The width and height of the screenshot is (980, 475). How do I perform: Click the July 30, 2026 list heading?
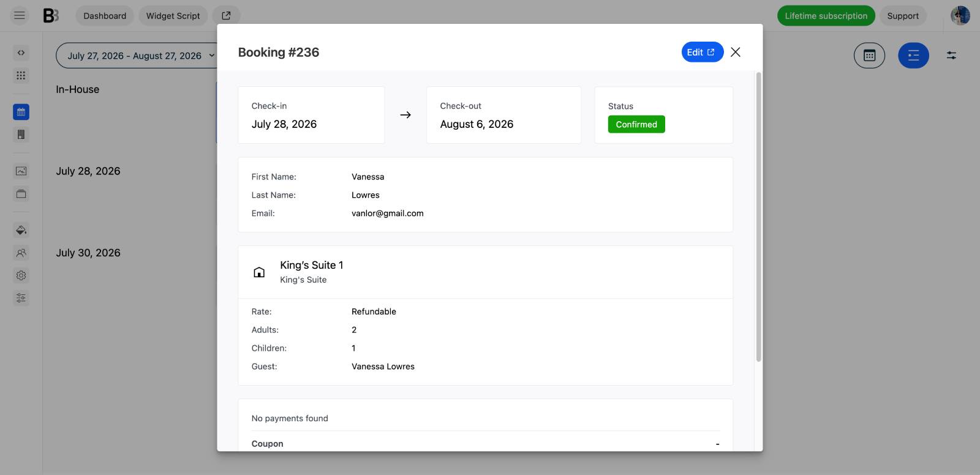pos(88,253)
